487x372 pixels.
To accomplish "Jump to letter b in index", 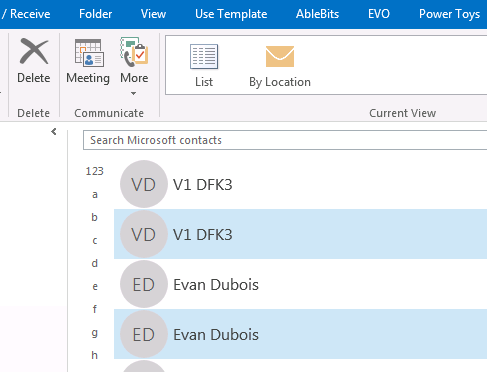I will pyautogui.click(x=95, y=217).
